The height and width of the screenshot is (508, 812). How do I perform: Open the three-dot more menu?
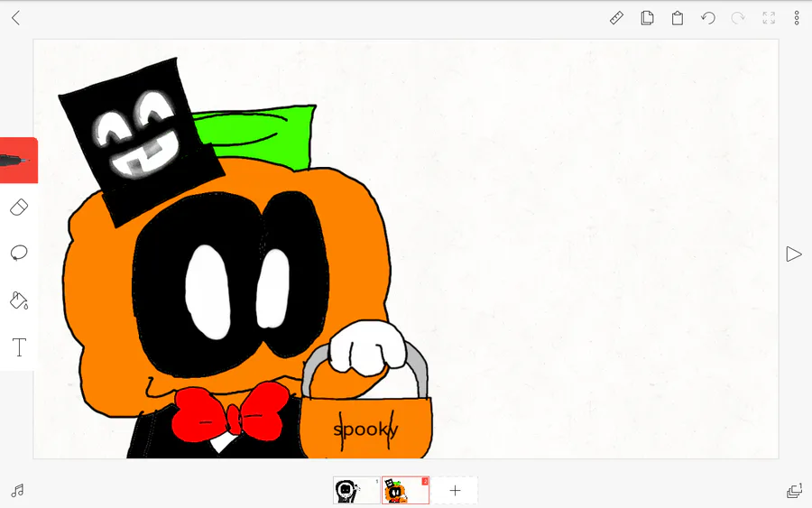(x=797, y=18)
